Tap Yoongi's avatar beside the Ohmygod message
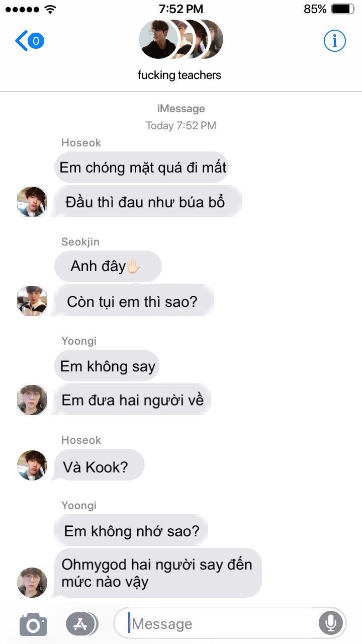362x644 pixels. (x=32, y=583)
